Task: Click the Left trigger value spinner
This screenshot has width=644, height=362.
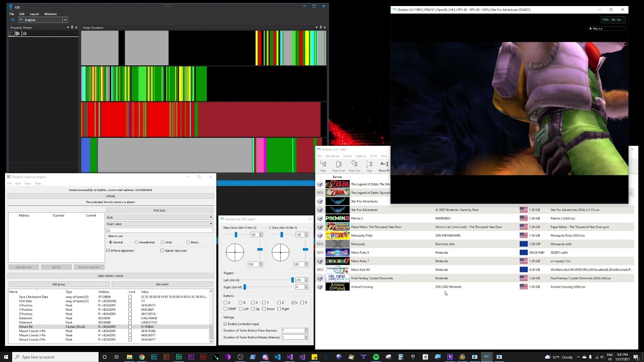Action: [x=302, y=280]
